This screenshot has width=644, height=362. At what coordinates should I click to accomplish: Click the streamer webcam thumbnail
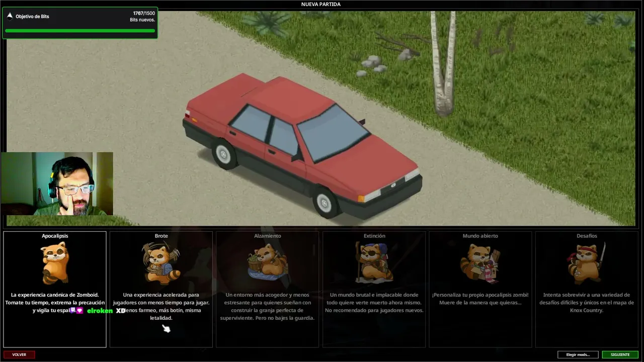tap(57, 184)
